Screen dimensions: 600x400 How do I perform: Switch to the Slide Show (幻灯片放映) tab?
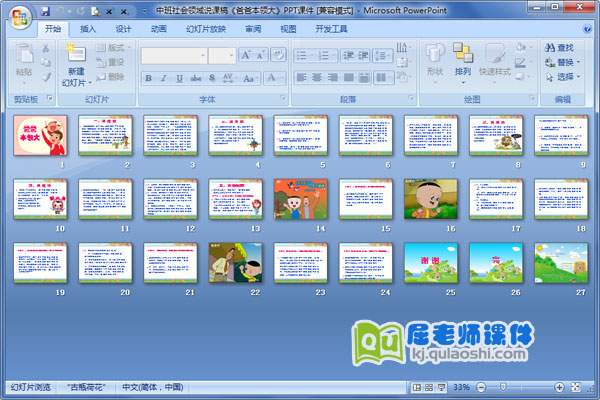206,29
